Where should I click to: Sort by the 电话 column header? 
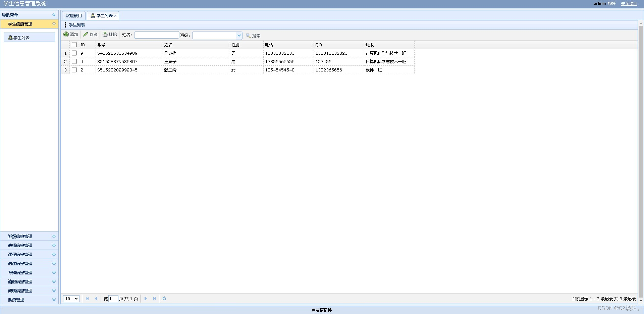click(x=288, y=45)
